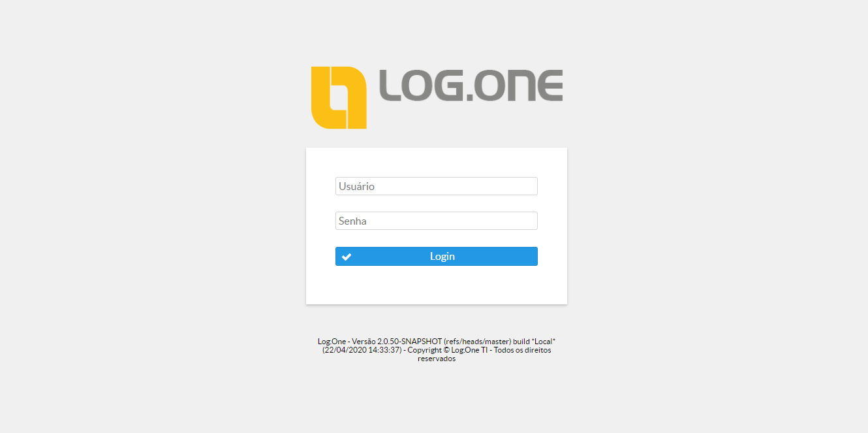
Task: Click the 22/04/2020 14:33:37 build timestamp
Action: click(x=362, y=350)
